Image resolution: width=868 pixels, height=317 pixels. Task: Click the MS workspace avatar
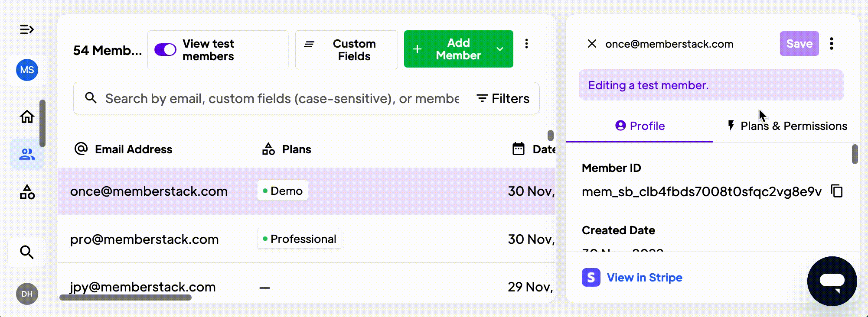27,70
